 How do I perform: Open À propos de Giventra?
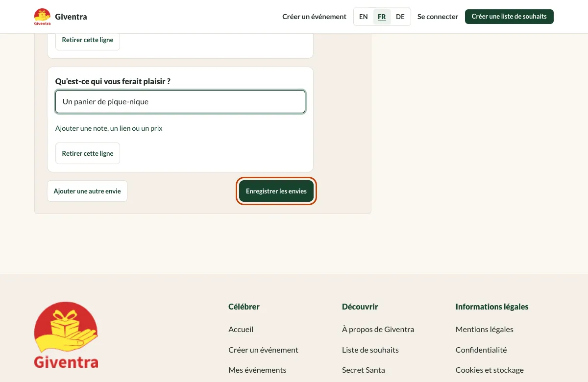point(378,329)
